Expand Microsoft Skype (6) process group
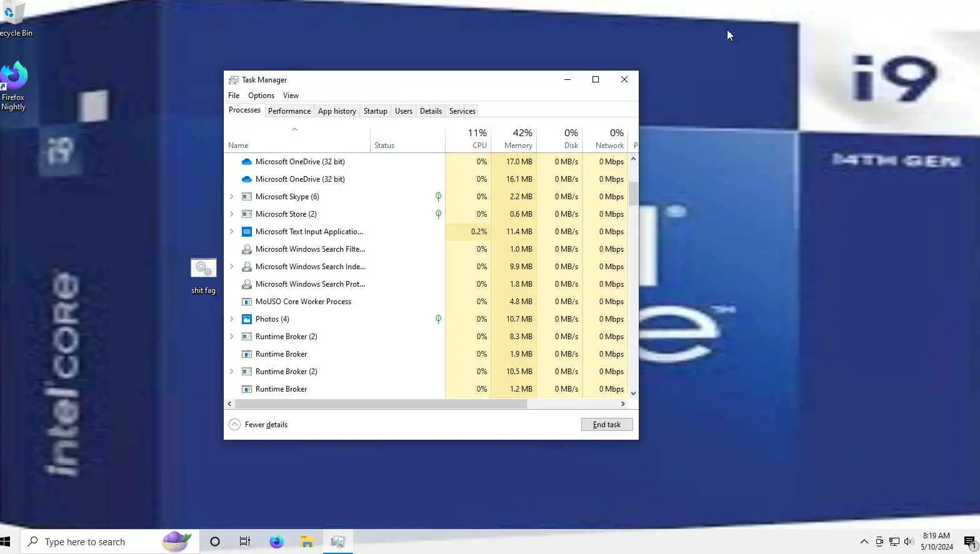The height and width of the screenshot is (554, 980). tap(231, 197)
